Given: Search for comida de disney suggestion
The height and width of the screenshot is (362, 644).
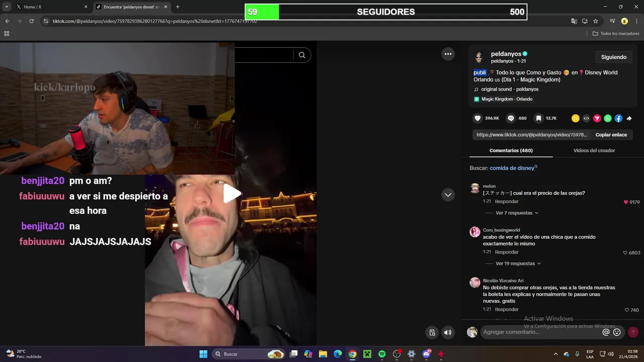Looking at the screenshot, I should [513, 168].
